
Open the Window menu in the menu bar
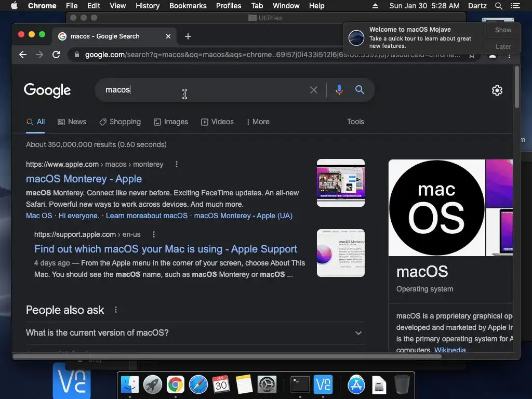(286, 6)
